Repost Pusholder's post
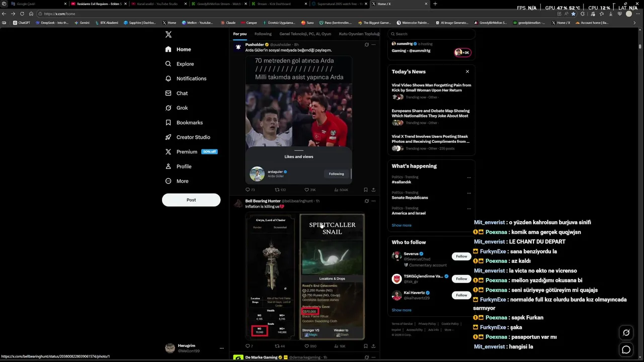Viewport: 644px width, 362px height. pos(280,190)
